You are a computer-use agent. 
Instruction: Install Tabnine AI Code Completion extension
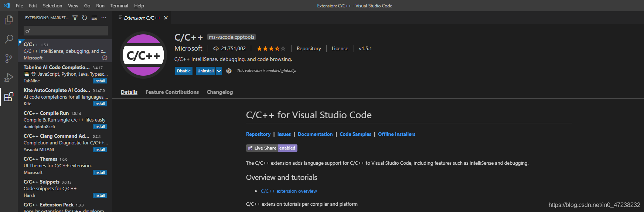[99, 81]
